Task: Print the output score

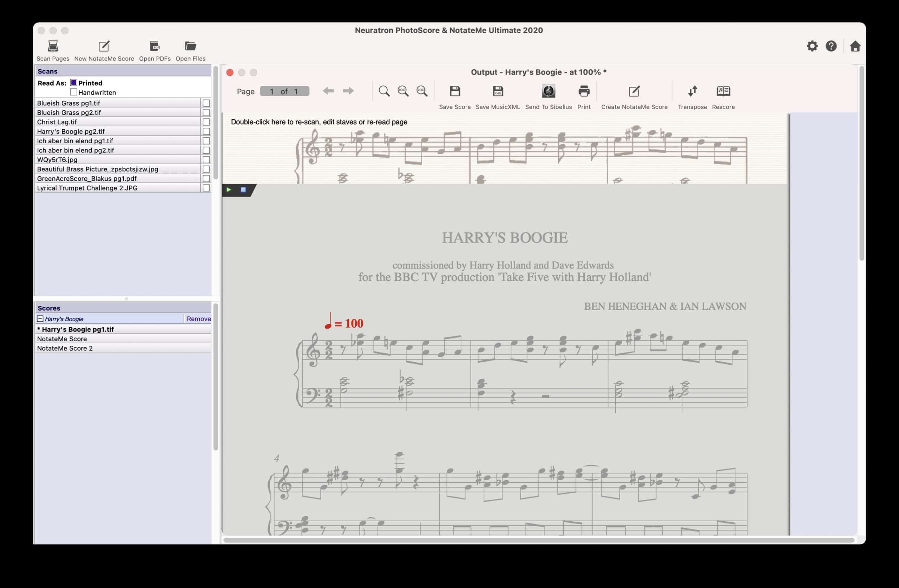Action: [x=584, y=97]
